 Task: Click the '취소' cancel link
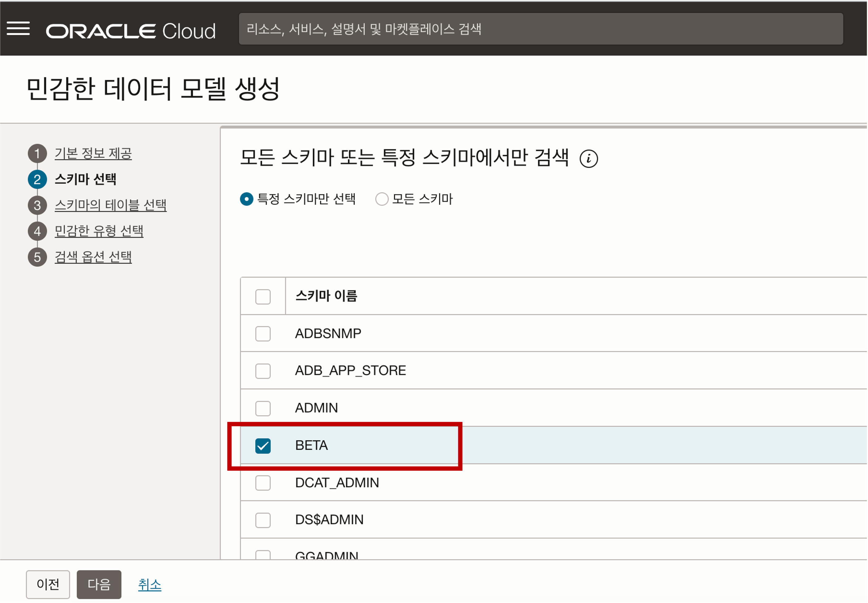coord(150,584)
